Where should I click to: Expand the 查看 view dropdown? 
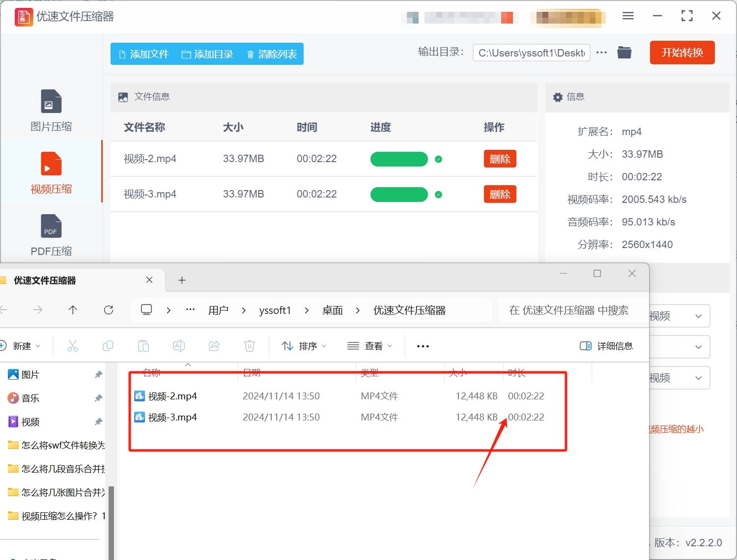tap(369, 346)
